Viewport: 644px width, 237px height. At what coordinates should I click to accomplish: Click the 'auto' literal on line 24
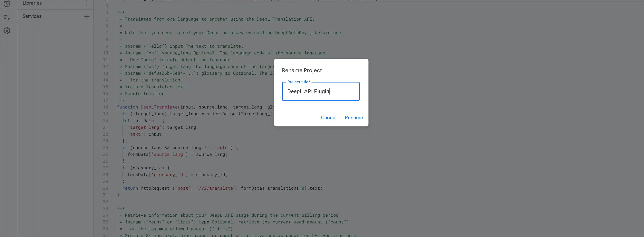[x=222, y=148]
